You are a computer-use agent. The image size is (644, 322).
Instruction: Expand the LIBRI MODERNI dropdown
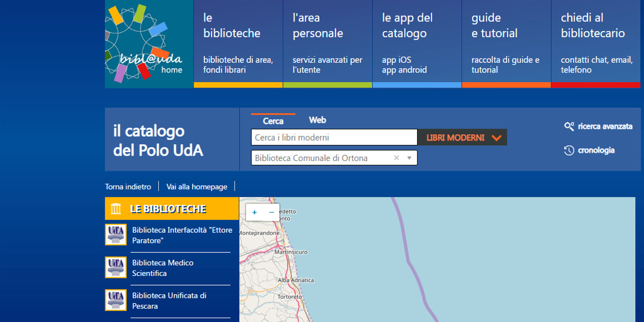(x=496, y=138)
